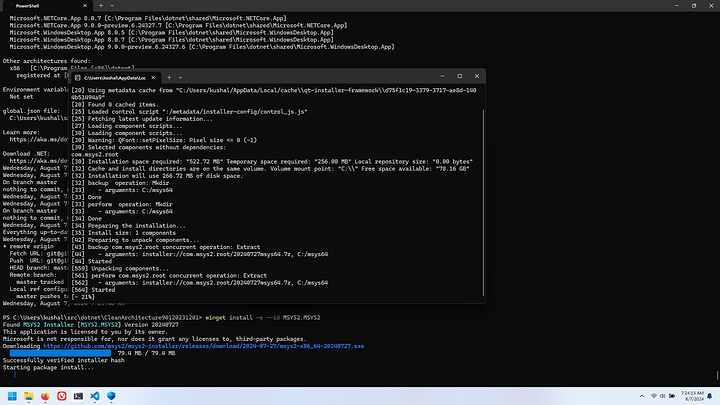
Task: Click 'Unpacking components...' log line
Action: pyautogui.click(x=130, y=269)
